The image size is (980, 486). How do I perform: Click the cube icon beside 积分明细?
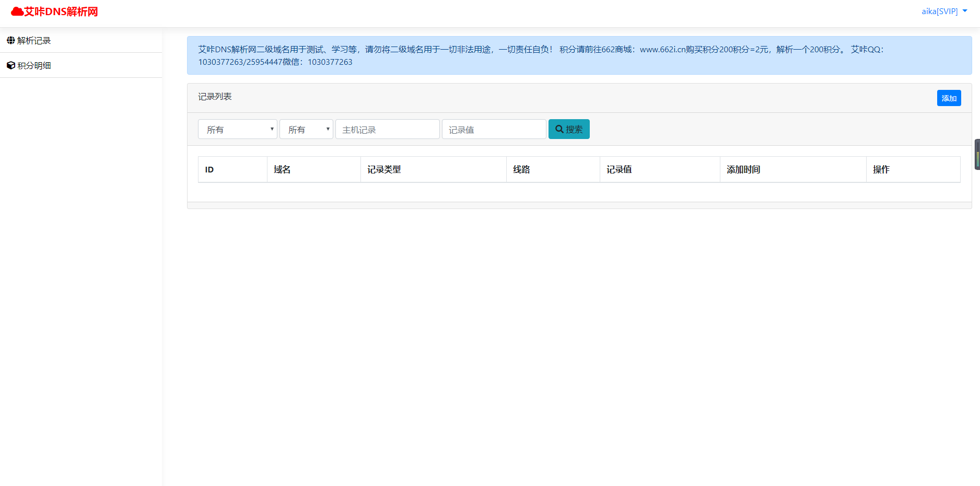pyautogui.click(x=10, y=65)
